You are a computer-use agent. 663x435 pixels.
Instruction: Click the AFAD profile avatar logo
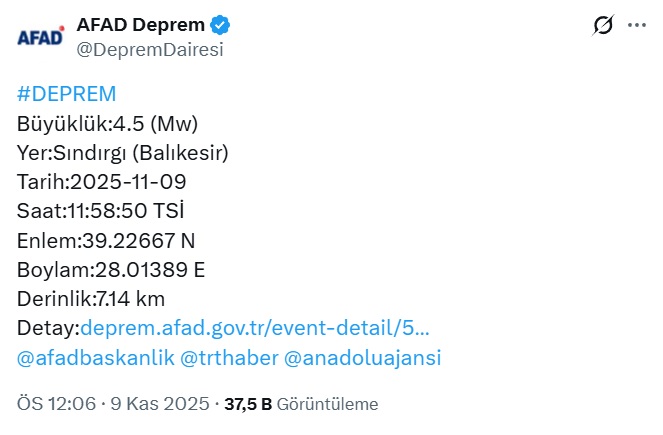[40, 37]
